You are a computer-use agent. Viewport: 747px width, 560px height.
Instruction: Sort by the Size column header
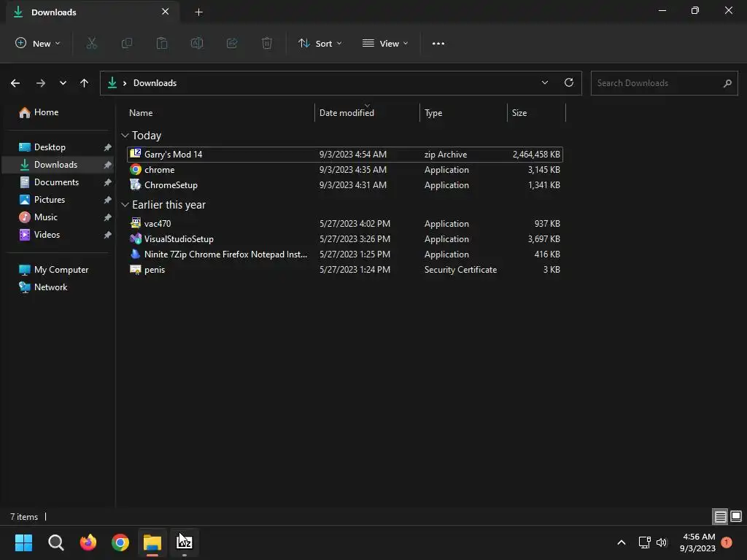(519, 113)
